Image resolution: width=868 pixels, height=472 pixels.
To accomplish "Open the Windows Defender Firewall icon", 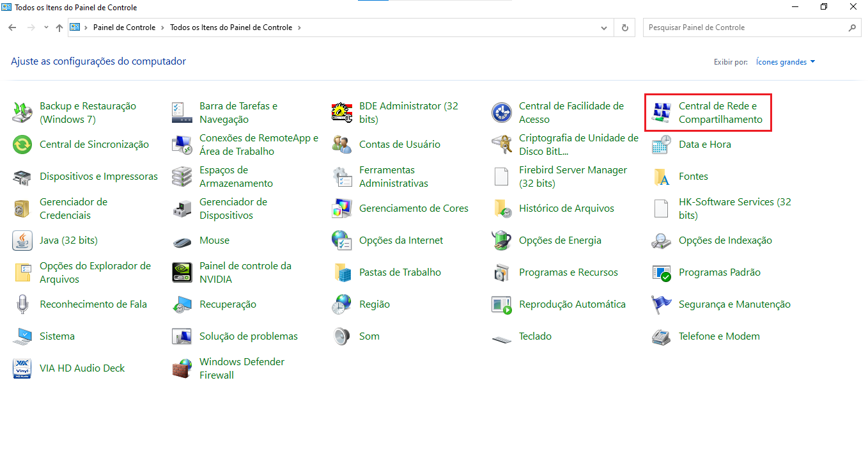I will click(182, 368).
